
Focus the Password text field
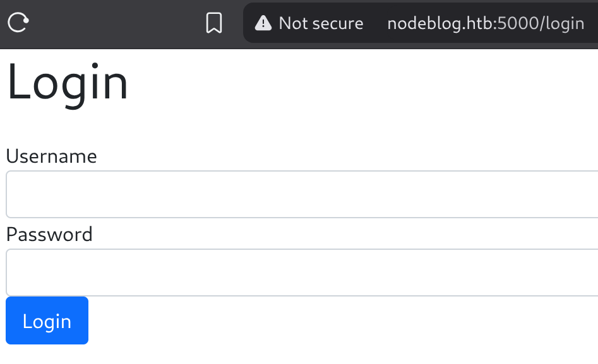pos(302,273)
